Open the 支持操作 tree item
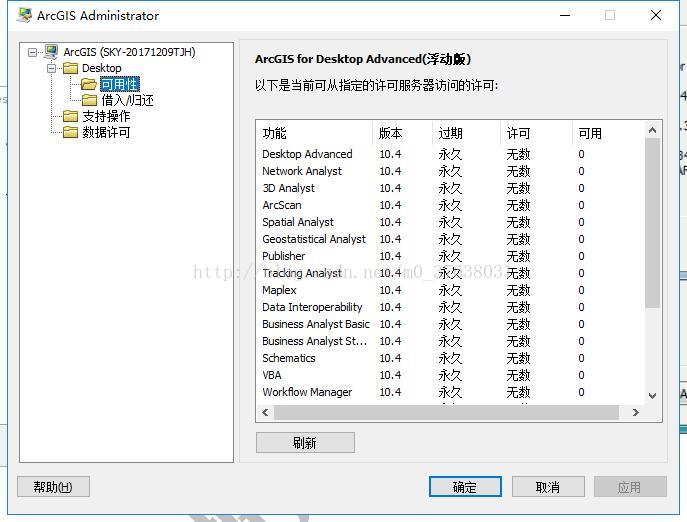687x522 pixels. click(x=106, y=116)
